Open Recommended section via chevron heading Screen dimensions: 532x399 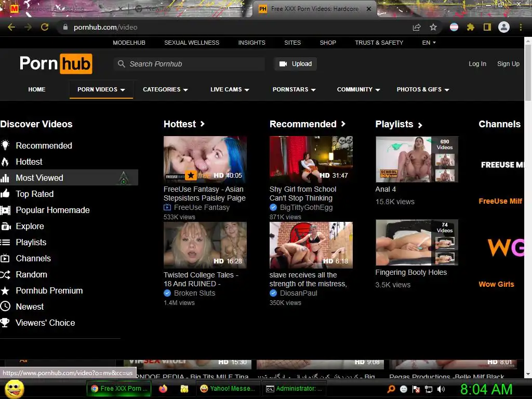tap(308, 124)
